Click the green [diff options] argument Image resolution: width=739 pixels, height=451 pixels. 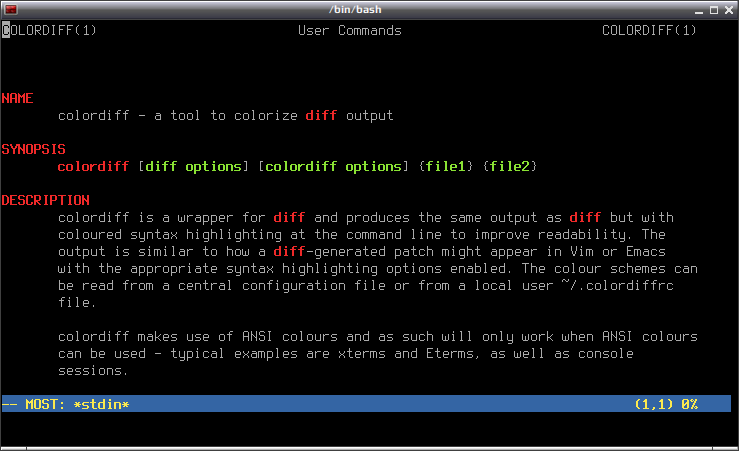click(193, 166)
